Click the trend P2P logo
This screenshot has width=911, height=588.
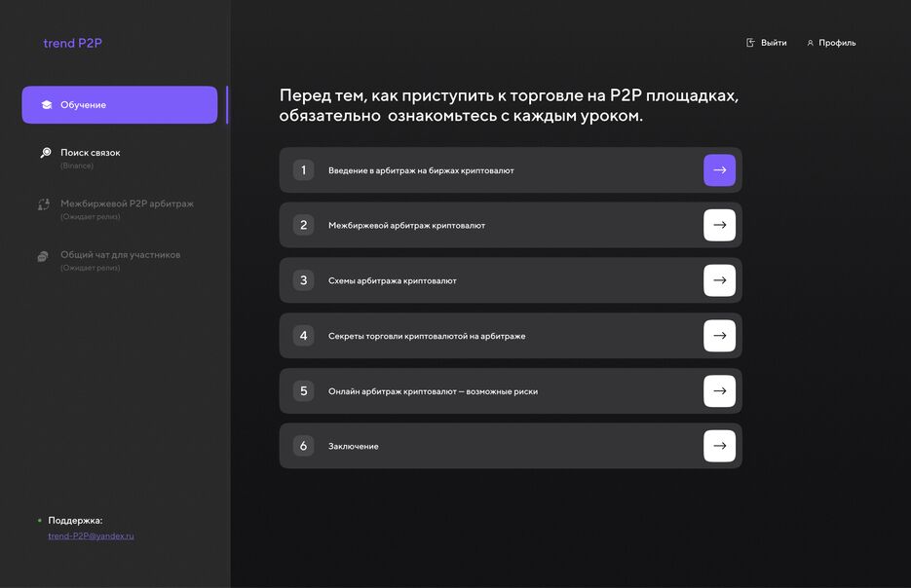(73, 43)
